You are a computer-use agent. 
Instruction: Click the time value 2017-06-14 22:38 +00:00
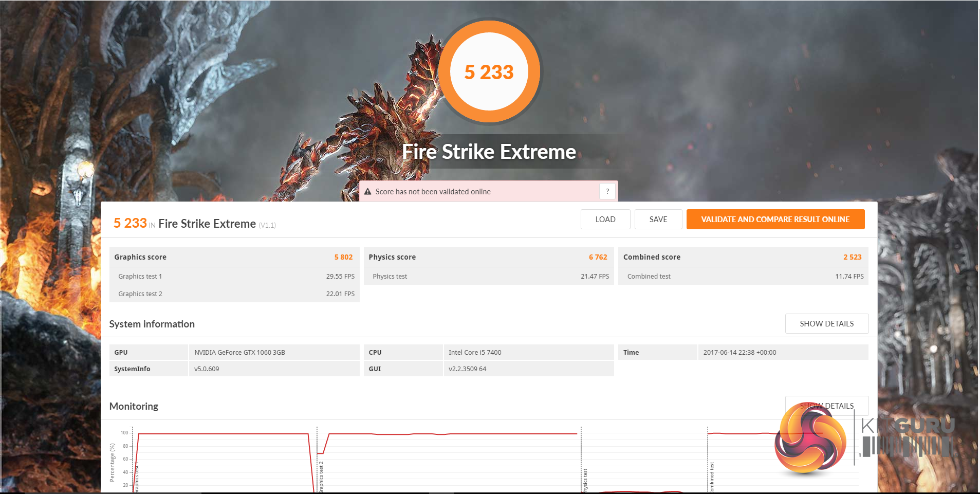coord(739,352)
